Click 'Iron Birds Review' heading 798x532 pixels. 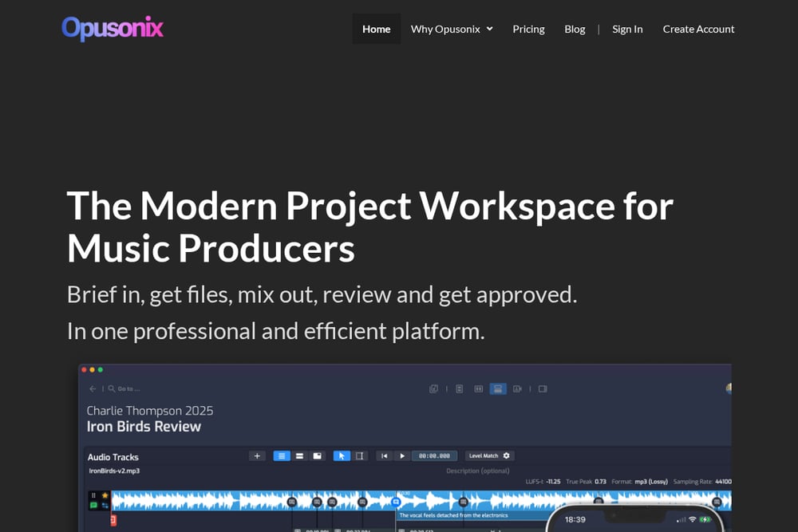click(x=144, y=426)
